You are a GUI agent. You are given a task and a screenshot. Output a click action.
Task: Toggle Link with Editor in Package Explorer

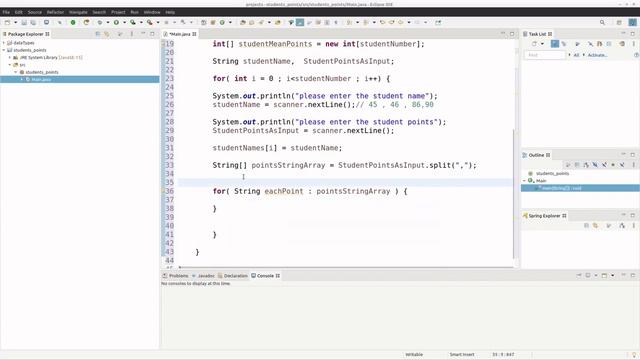[107, 34]
